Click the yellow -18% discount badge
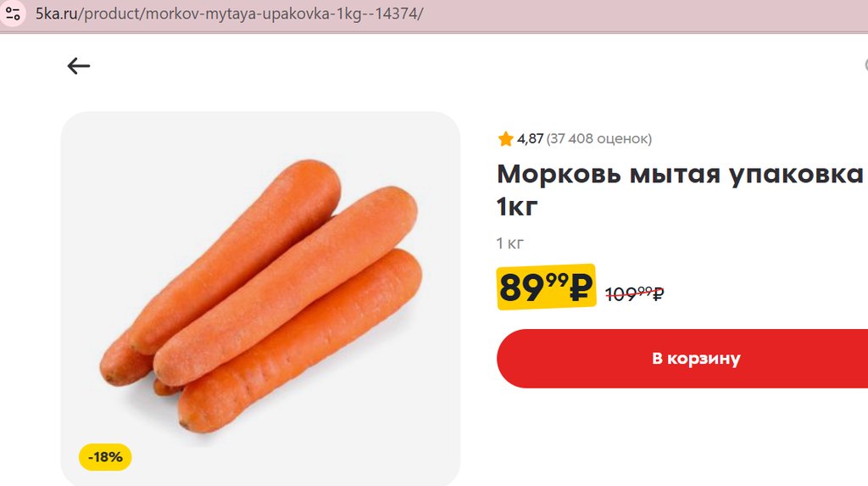 click(105, 457)
